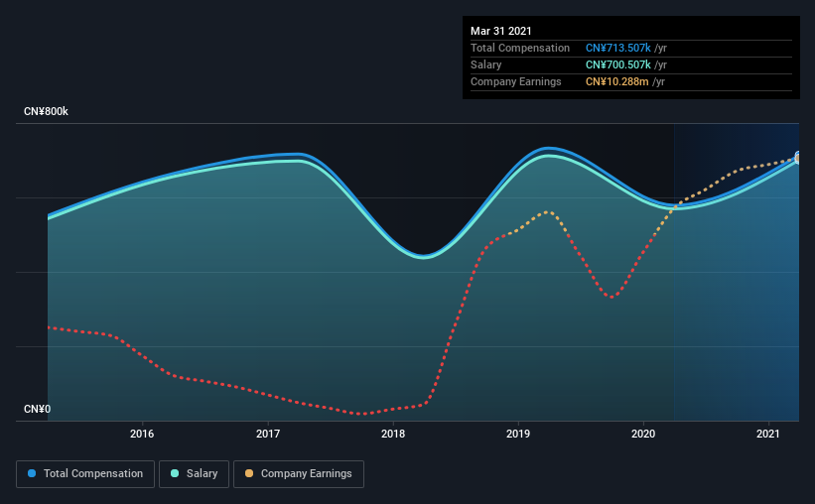This screenshot has width=815, height=504.
Task: Click the teal Salary legend dot
Action: click(175, 473)
